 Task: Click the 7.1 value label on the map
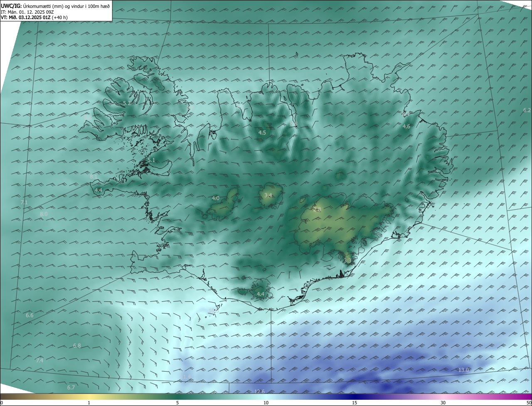[x=24, y=202]
